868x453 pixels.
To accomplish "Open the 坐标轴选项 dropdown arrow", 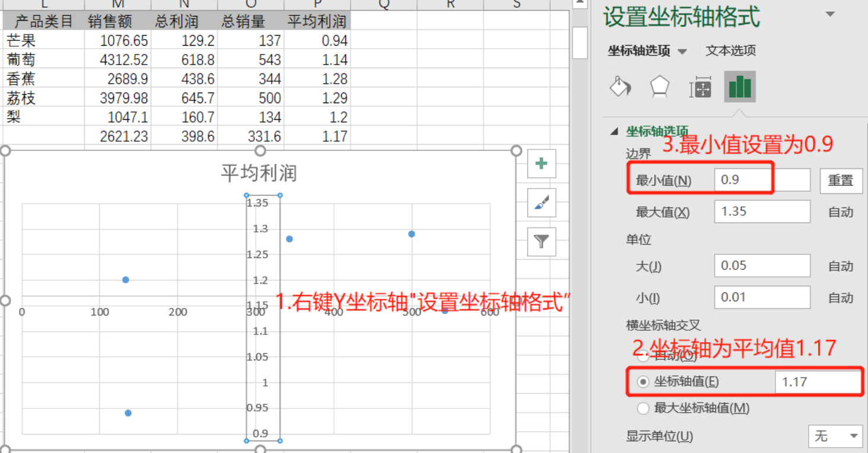I will point(682,52).
